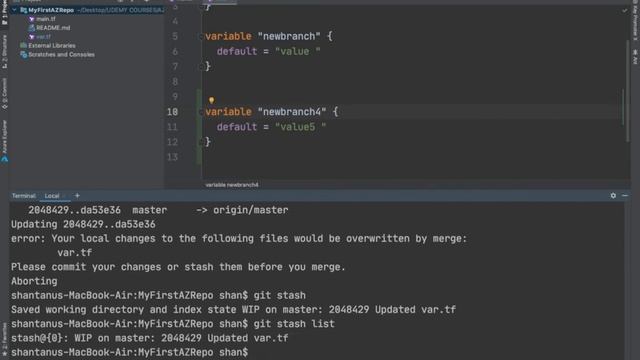The width and height of the screenshot is (640, 360).
Task: Click 'origin/master' text in terminal
Action: click(251, 210)
